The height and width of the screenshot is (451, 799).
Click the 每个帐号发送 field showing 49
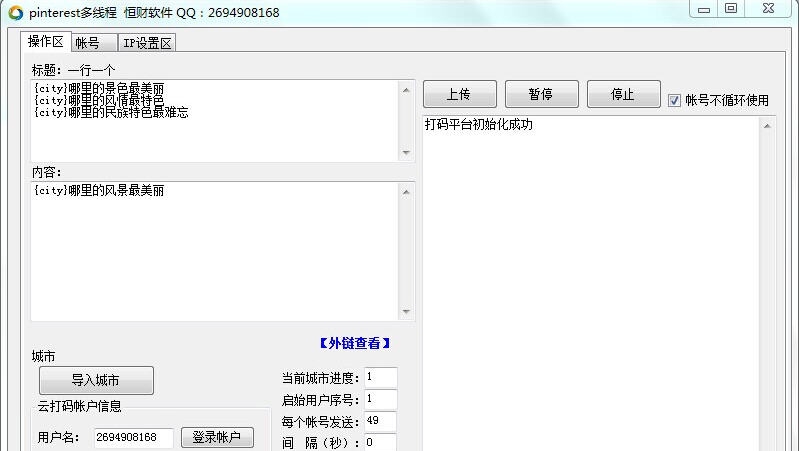click(381, 421)
